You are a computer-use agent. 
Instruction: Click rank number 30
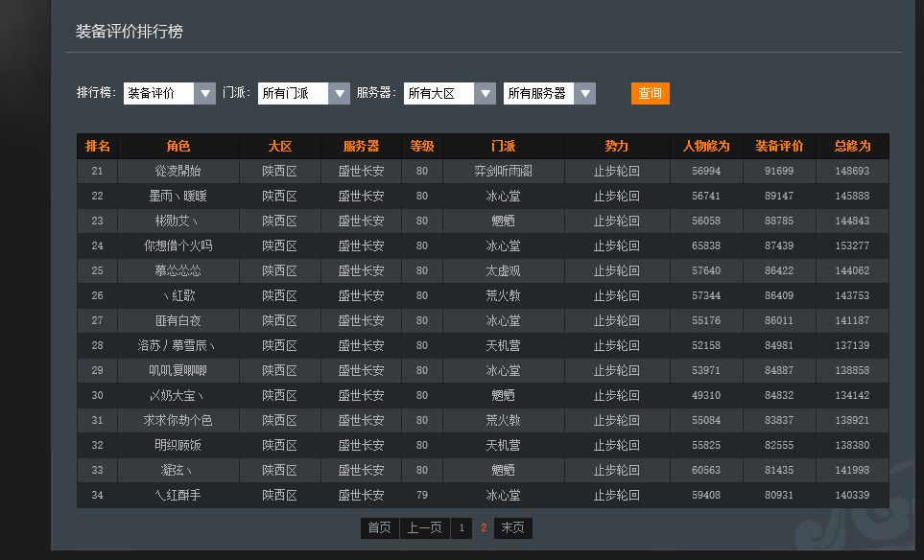coord(97,395)
